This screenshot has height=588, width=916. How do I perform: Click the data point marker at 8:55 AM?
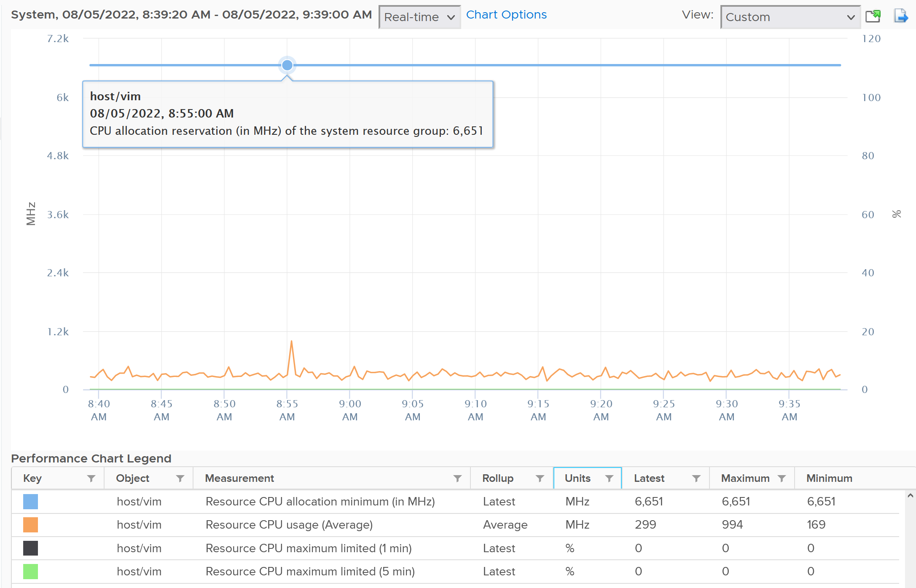tap(287, 65)
